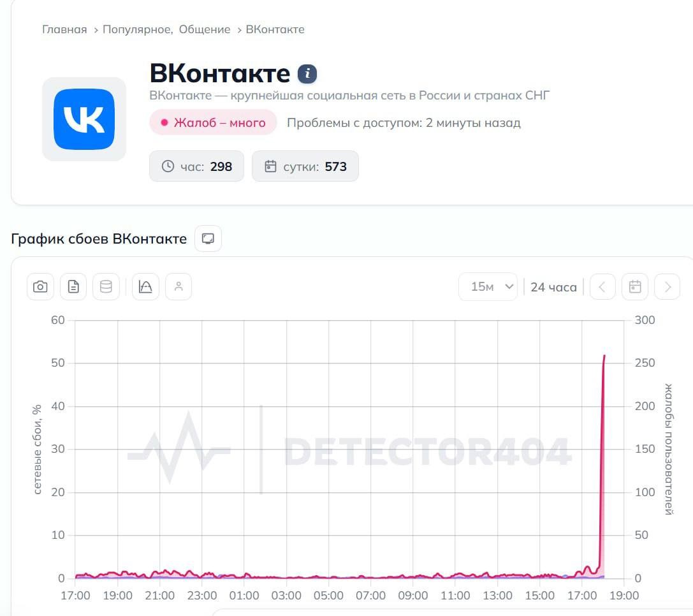Open the Главная breadcrumb link
This screenshot has width=693, height=616.
click(64, 29)
